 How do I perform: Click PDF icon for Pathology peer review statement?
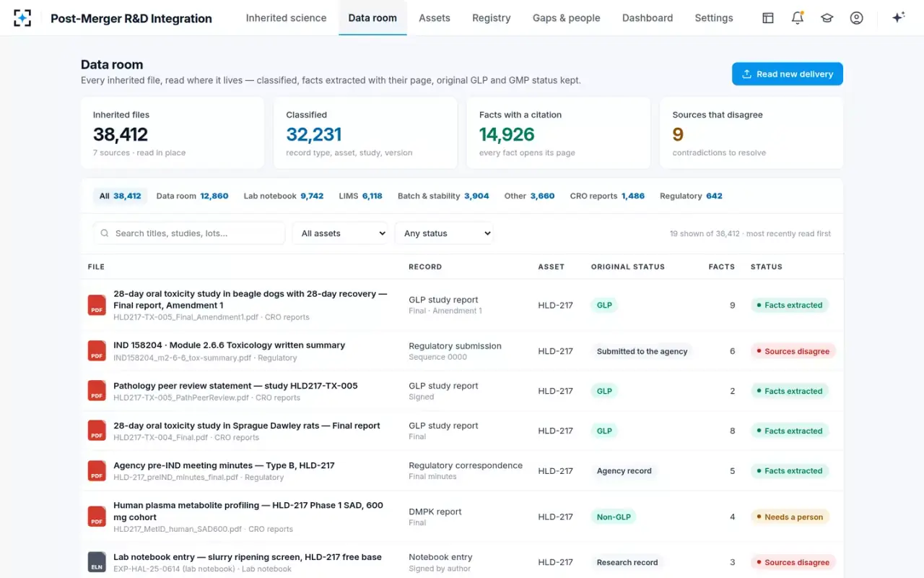(97, 391)
